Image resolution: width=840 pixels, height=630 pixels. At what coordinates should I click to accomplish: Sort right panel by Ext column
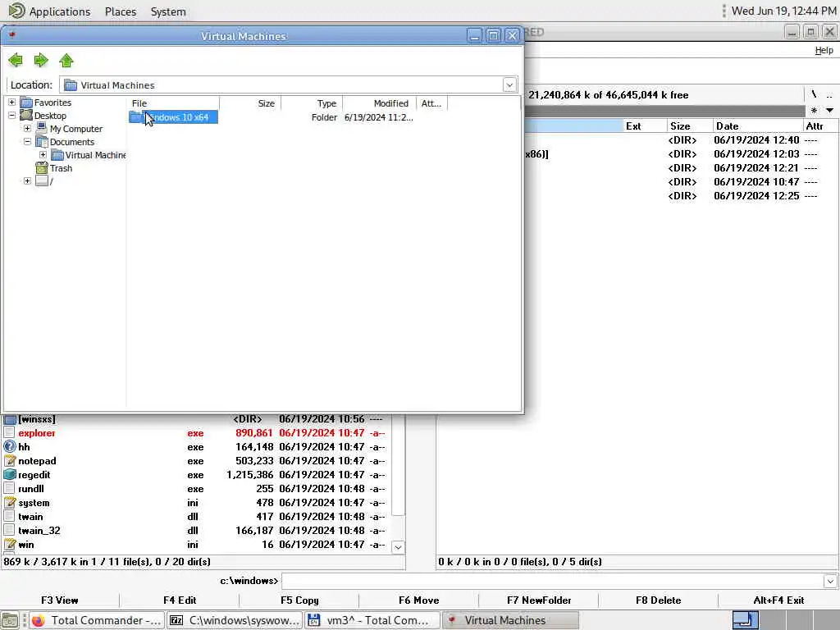coord(645,126)
